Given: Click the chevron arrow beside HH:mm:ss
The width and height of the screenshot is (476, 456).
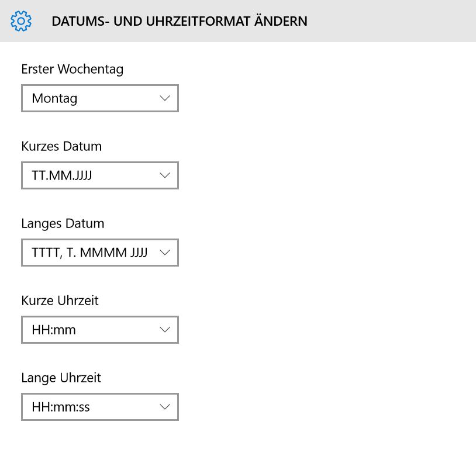Looking at the screenshot, I should coord(165,407).
